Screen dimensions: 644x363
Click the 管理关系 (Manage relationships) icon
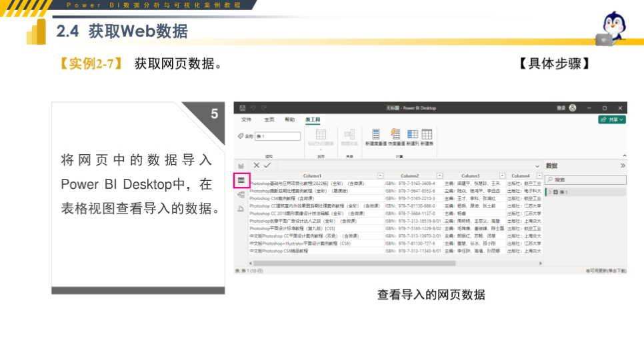pos(349,134)
